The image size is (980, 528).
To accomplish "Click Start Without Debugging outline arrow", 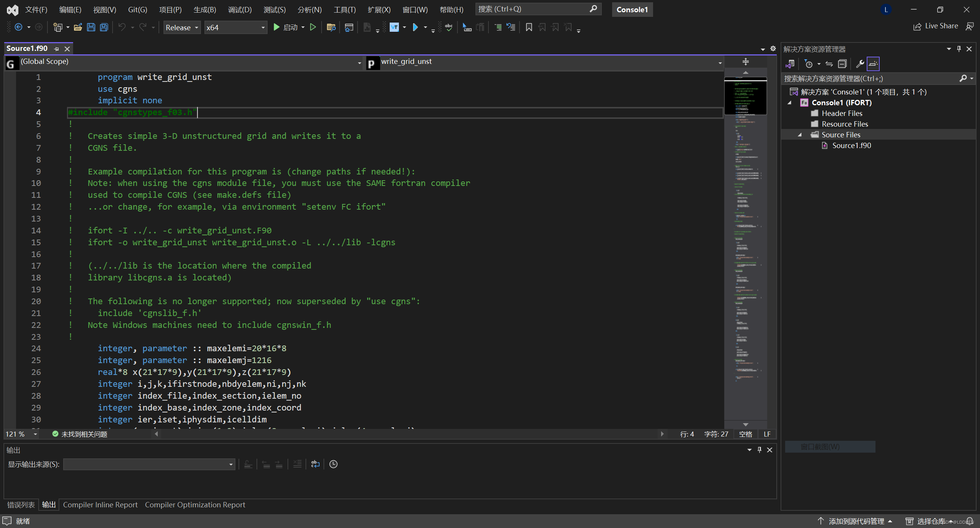I will pyautogui.click(x=313, y=27).
